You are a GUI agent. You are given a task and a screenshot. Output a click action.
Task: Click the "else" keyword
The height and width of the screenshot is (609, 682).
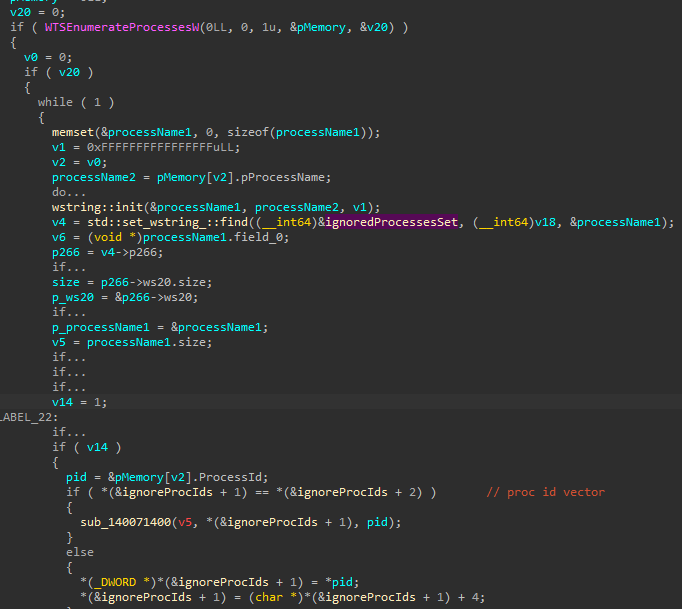click(x=80, y=552)
